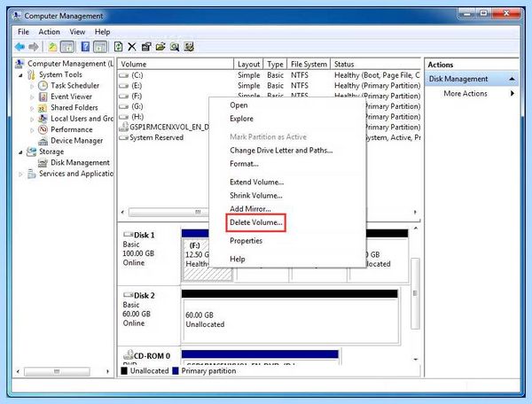
Task: Collapse the System Tools tree node
Action: pyautogui.click(x=20, y=75)
